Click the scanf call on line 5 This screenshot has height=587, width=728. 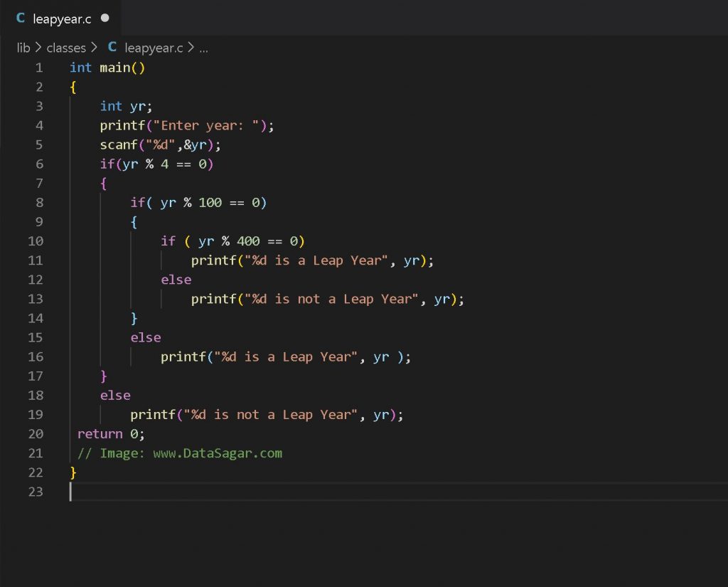(x=118, y=144)
